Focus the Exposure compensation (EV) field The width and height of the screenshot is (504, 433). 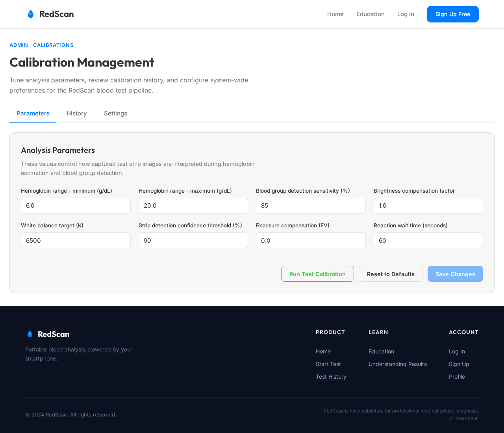pos(311,240)
